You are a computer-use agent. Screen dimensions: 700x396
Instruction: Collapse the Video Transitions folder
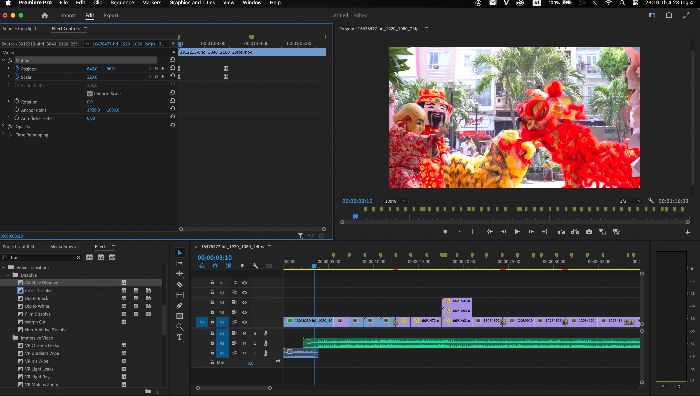coord(4,267)
